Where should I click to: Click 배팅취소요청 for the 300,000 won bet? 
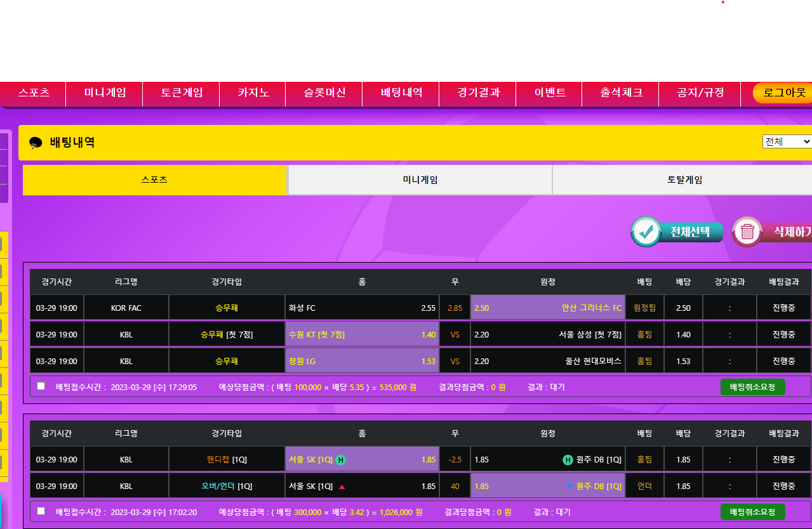click(x=752, y=512)
